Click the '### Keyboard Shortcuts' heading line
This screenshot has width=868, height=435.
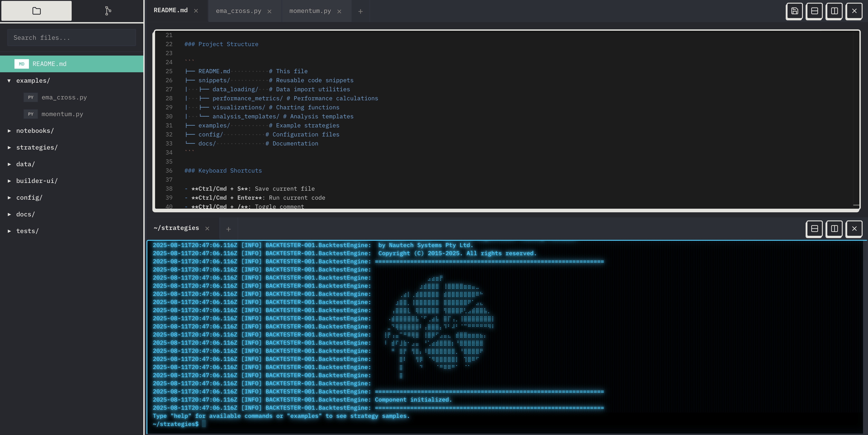[x=223, y=171]
